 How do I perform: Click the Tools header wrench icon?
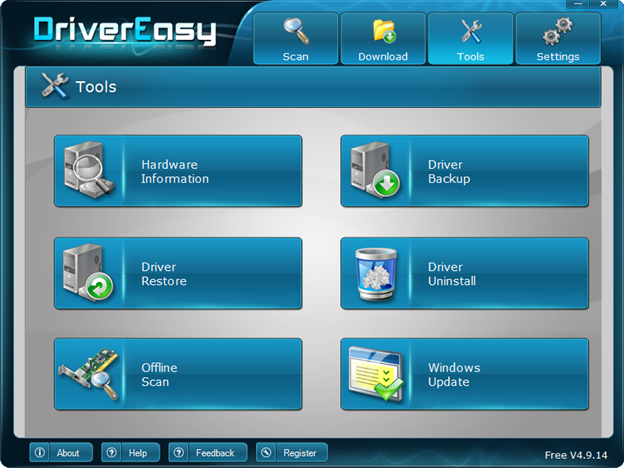(x=55, y=86)
